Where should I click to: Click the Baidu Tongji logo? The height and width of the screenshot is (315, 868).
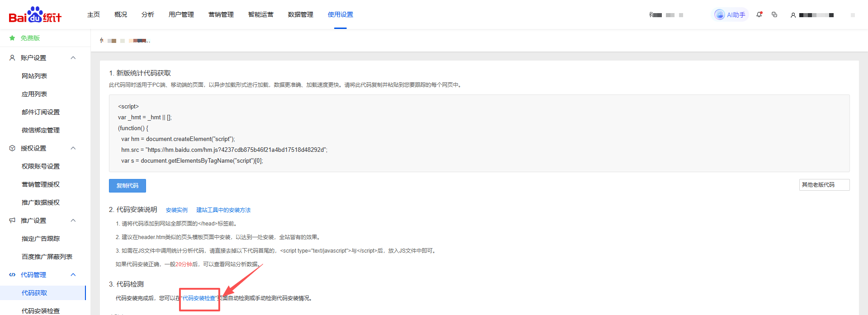pos(35,15)
